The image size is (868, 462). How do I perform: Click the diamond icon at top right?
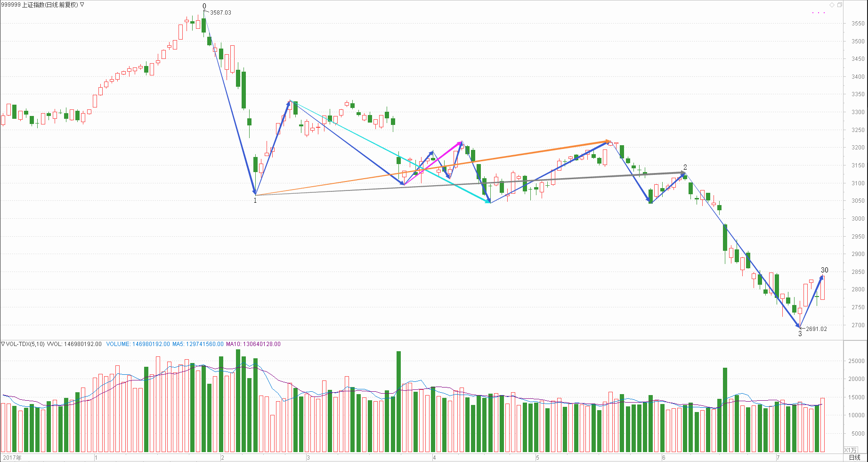(x=832, y=5)
